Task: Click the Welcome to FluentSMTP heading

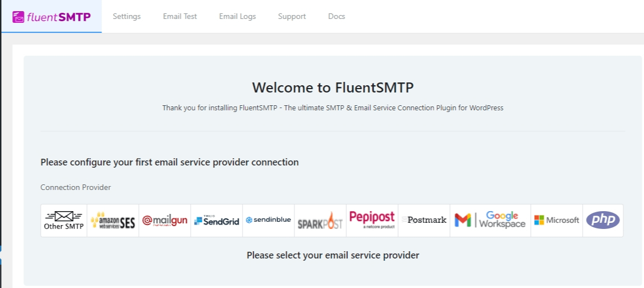Action: click(333, 87)
